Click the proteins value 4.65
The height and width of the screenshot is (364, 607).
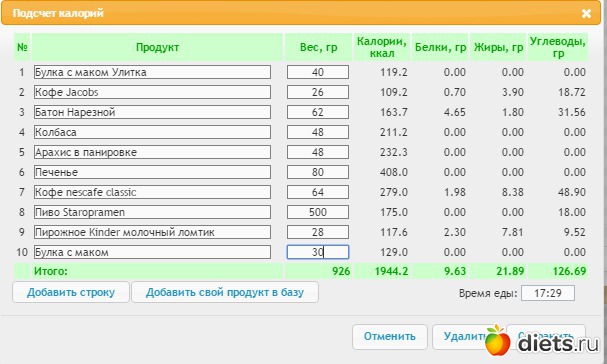pos(454,112)
